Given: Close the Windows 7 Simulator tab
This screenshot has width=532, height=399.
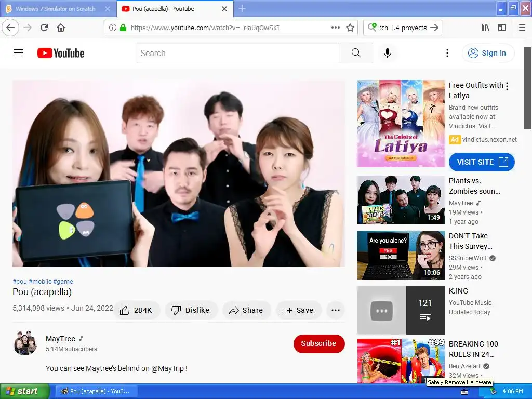Looking at the screenshot, I should click(x=107, y=9).
